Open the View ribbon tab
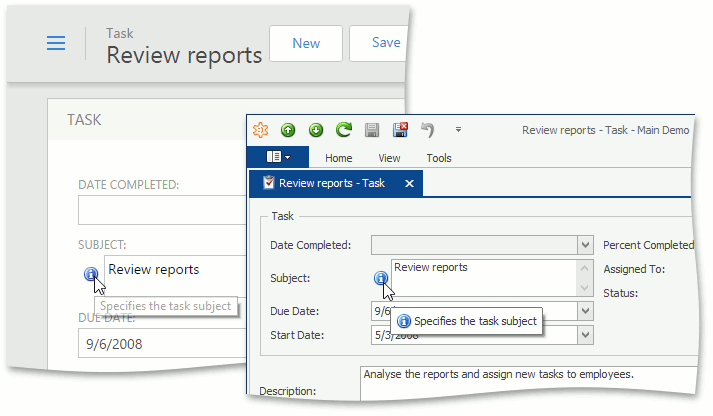The height and width of the screenshot is (416, 713). (x=389, y=158)
